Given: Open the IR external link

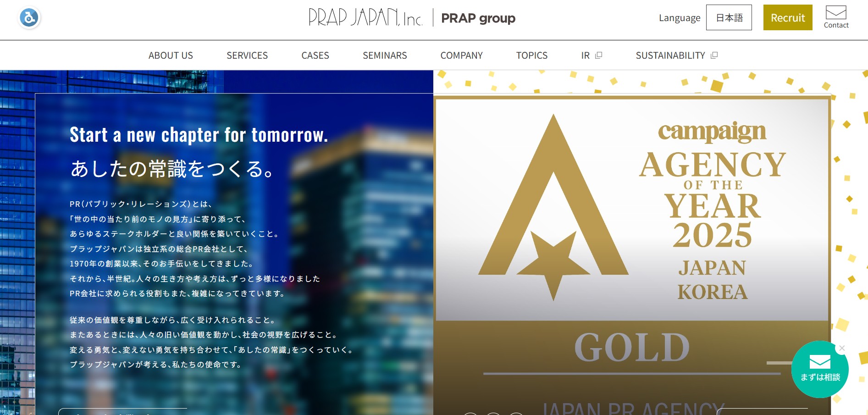Looking at the screenshot, I should click(592, 55).
